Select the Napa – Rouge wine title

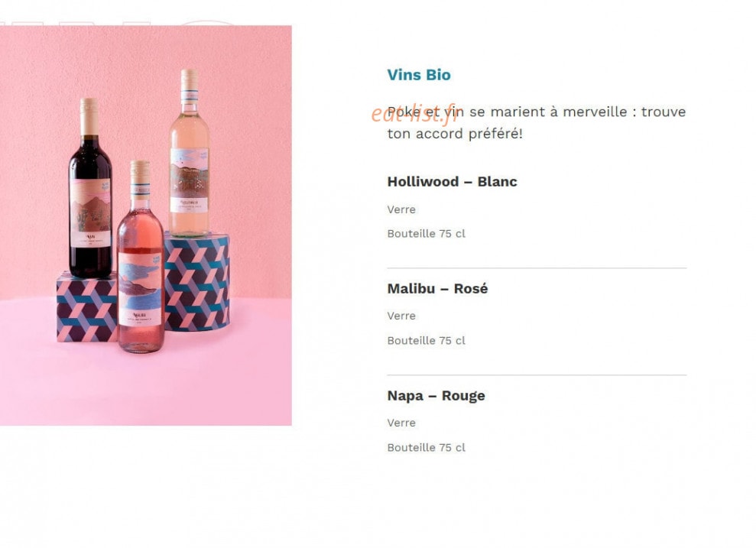pyautogui.click(x=436, y=396)
